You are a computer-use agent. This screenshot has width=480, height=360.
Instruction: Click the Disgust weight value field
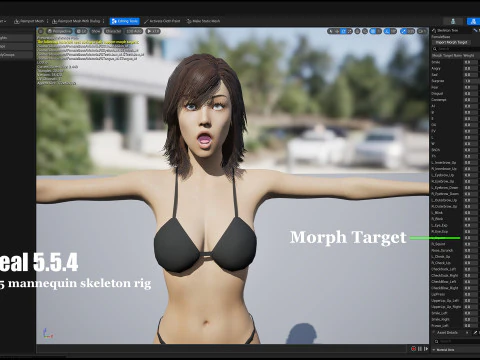[471, 93]
